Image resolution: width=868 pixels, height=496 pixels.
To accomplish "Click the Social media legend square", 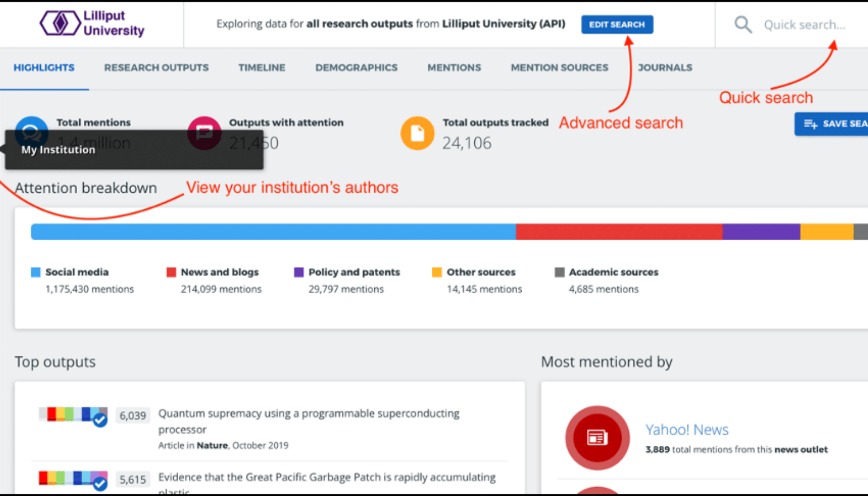I will tap(36, 272).
